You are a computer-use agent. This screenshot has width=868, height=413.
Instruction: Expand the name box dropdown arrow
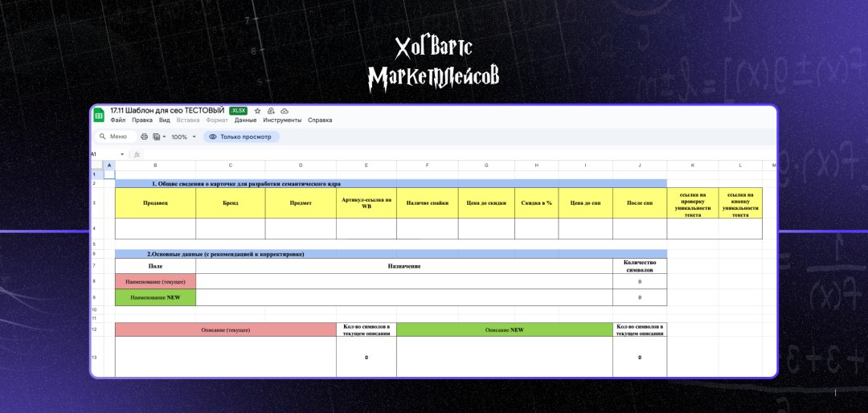click(x=122, y=154)
